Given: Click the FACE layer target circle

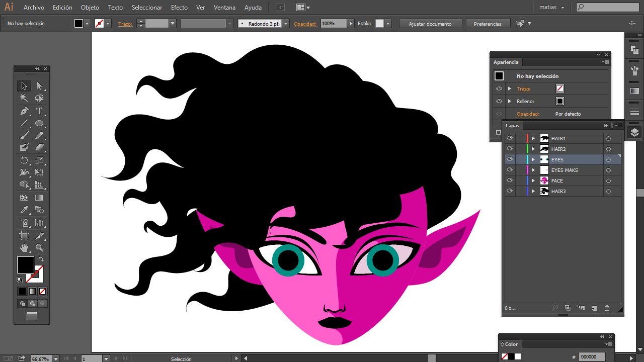Looking at the screenshot, I should 608,180.
